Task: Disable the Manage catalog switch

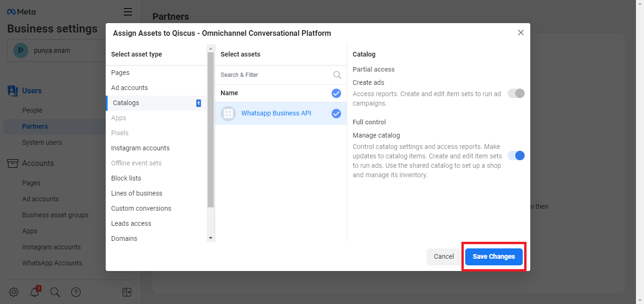Action: point(516,156)
